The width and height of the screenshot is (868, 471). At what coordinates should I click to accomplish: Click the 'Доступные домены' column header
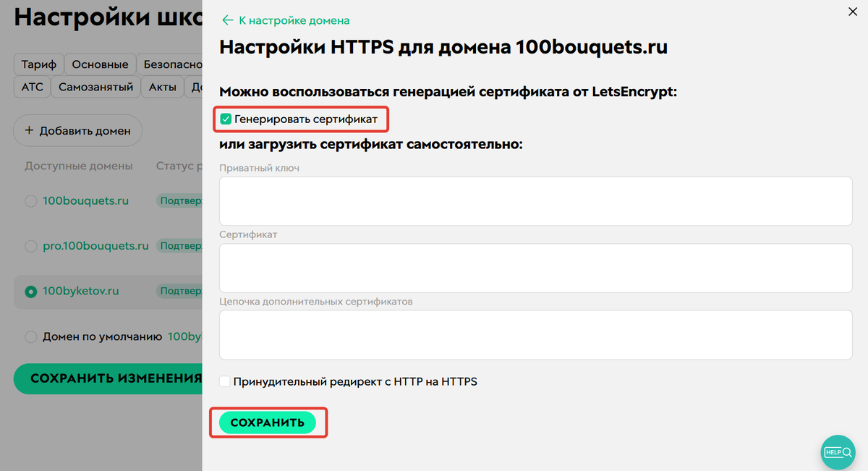point(79,166)
